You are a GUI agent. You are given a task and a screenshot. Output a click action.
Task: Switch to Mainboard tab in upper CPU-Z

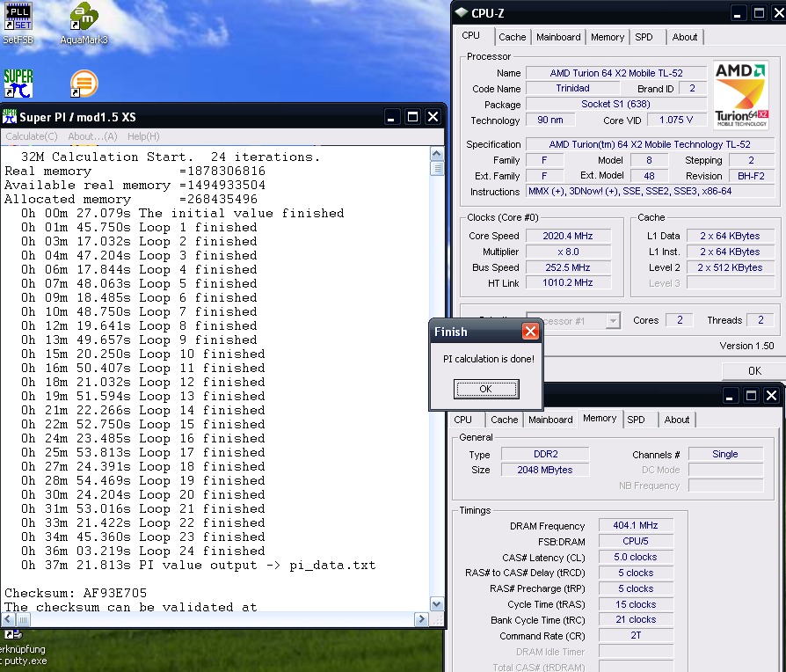pyautogui.click(x=558, y=37)
